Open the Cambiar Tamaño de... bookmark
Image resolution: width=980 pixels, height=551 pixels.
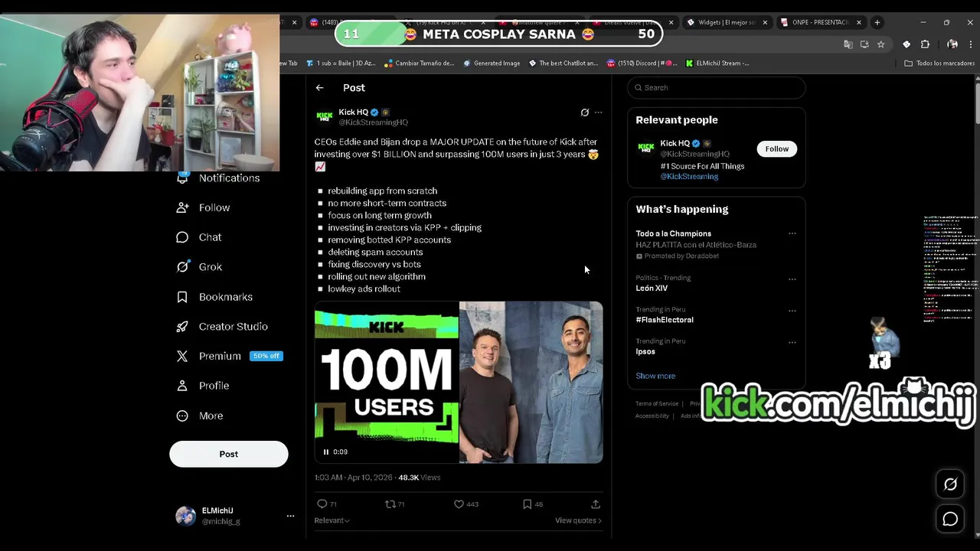[420, 64]
